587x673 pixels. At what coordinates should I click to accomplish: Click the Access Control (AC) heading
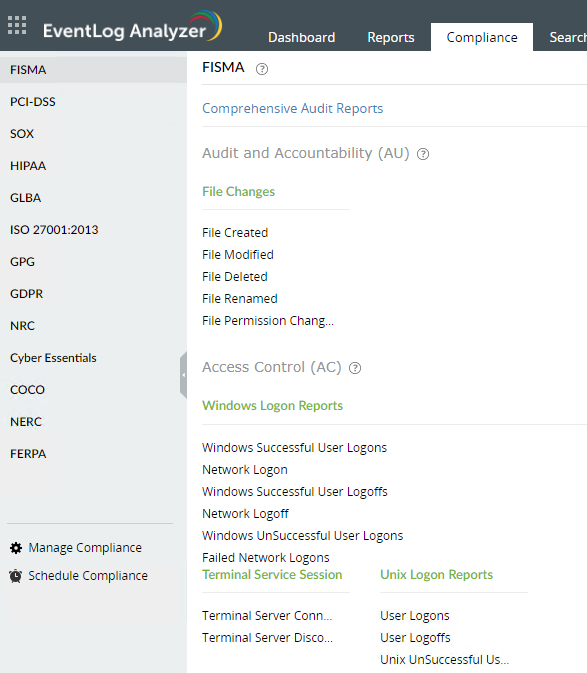click(272, 367)
